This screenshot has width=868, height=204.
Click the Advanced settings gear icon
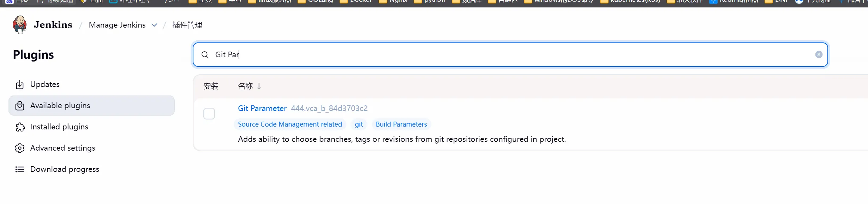click(20, 148)
